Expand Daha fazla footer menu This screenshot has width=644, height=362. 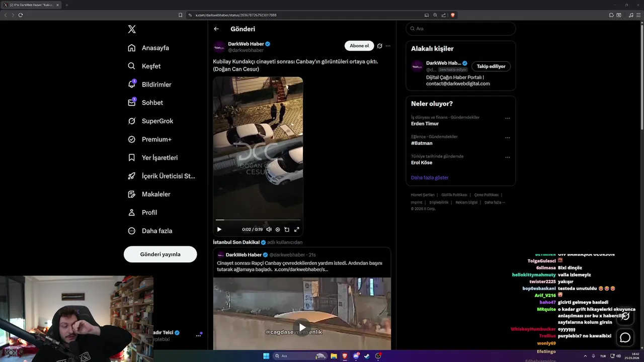click(x=495, y=202)
